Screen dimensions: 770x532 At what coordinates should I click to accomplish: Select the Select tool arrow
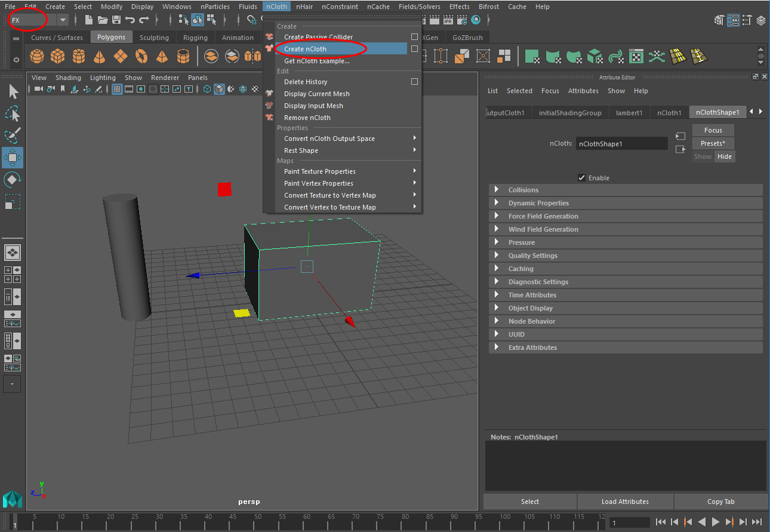click(x=13, y=91)
